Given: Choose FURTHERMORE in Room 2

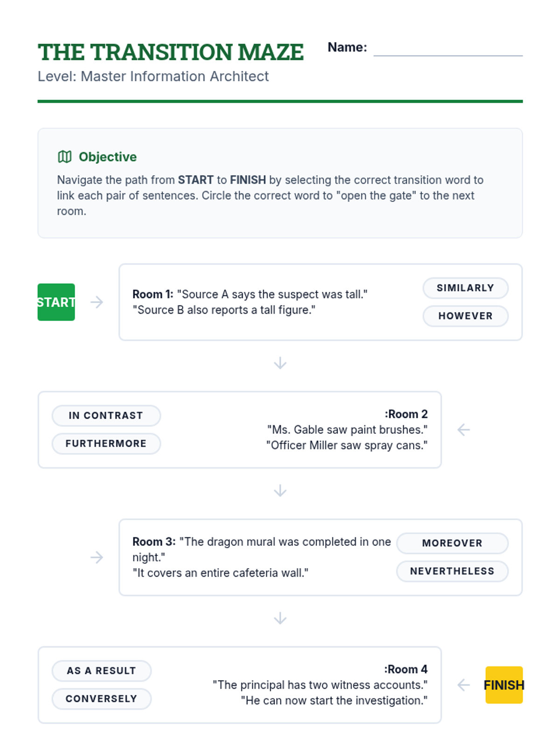Looking at the screenshot, I should 106,444.
